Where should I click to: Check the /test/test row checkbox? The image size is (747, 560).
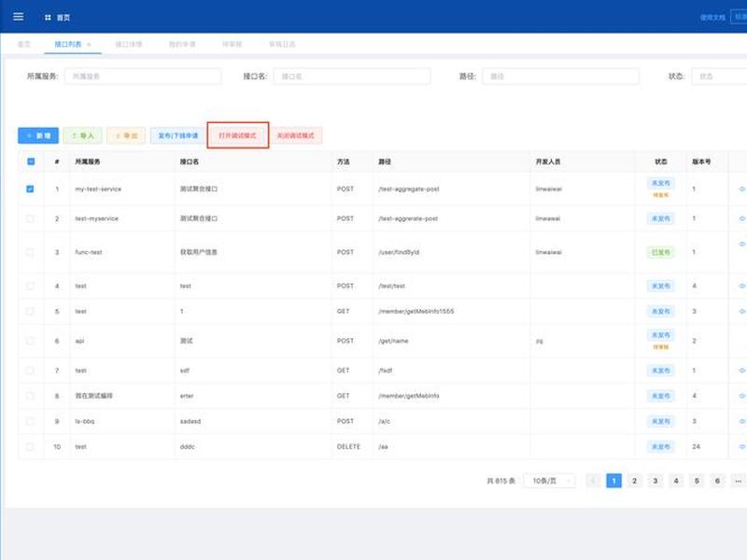click(x=30, y=287)
